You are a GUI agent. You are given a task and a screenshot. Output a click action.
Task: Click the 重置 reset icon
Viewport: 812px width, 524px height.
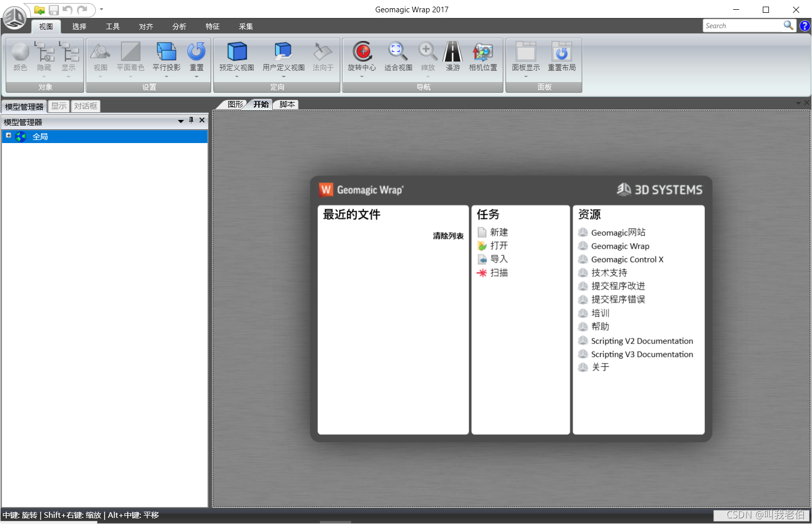point(196,52)
